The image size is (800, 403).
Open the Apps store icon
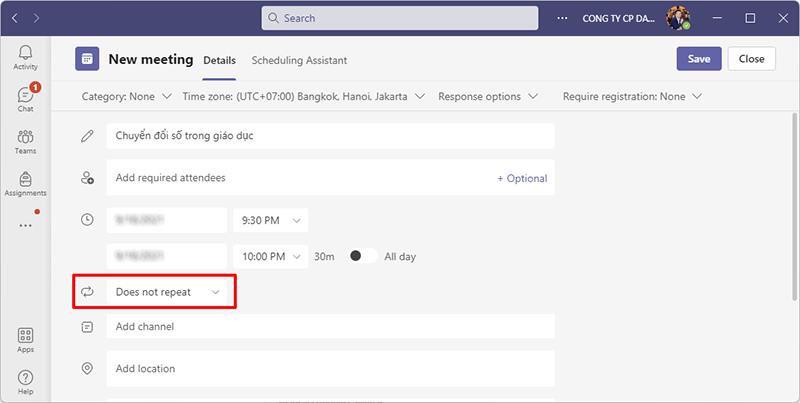click(25, 340)
